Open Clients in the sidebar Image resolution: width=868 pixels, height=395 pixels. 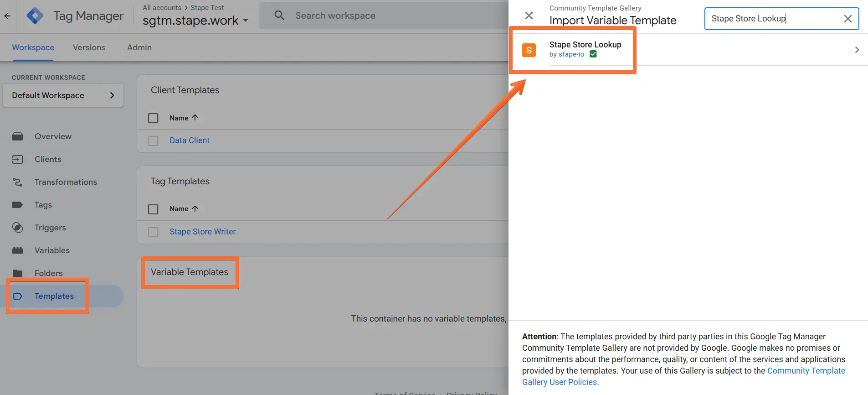click(48, 159)
